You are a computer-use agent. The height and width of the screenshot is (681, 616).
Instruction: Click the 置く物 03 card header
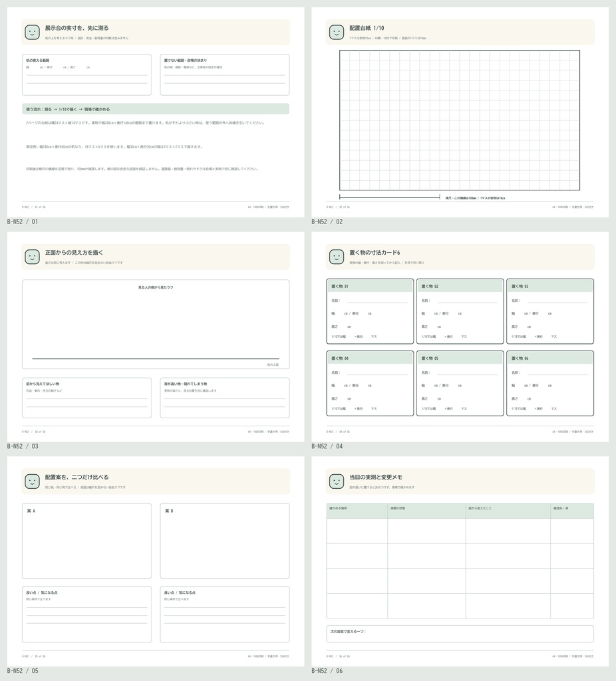tap(550, 286)
